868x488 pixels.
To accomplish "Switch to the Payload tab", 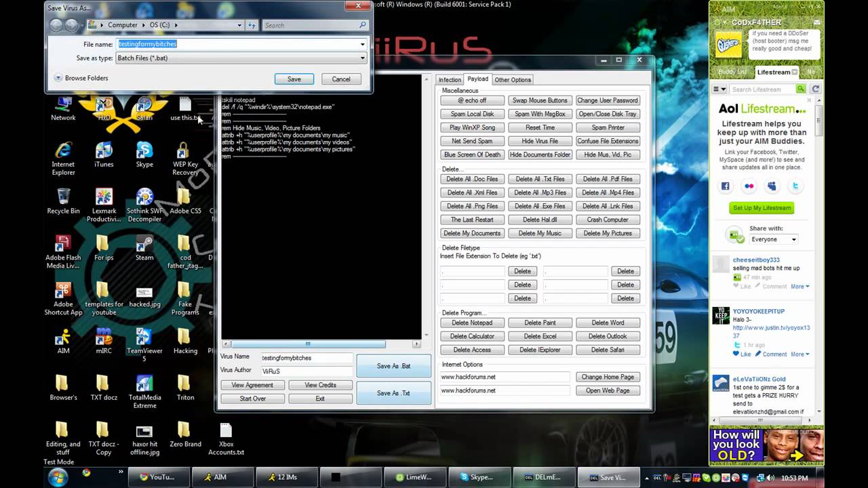I will click(477, 79).
